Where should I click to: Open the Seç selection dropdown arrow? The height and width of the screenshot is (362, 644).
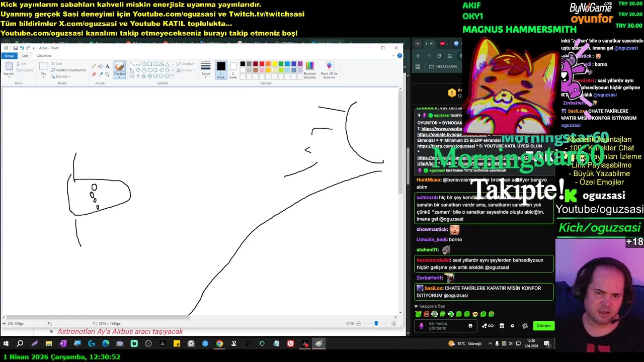[x=44, y=76]
